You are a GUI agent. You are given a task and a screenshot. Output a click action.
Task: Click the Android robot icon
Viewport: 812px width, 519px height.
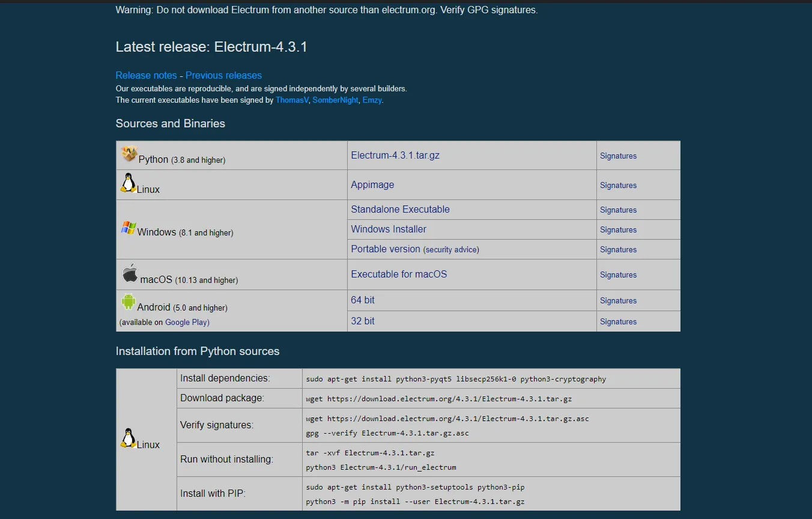click(129, 302)
